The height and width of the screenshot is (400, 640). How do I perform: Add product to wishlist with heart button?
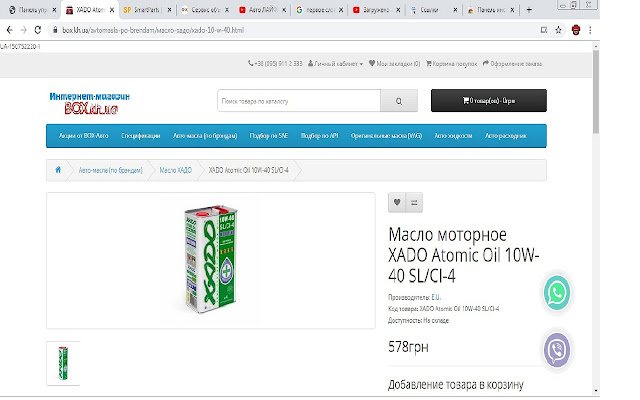click(x=397, y=202)
